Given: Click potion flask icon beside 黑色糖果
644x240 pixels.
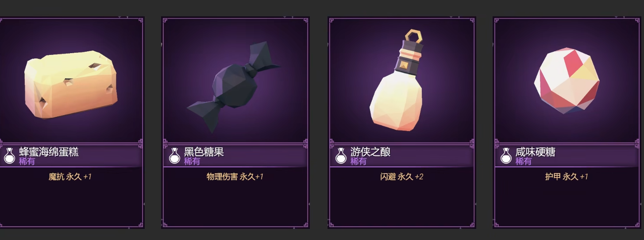Looking at the screenshot, I should pos(175,156).
